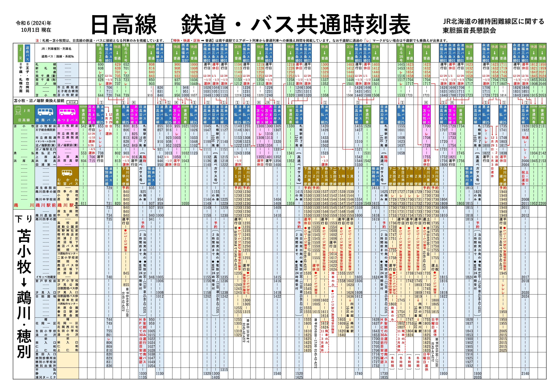Screen dimensions: 555x392
Task: Click the bus icon above むかわ町営バス
Action: tap(67, 173)
